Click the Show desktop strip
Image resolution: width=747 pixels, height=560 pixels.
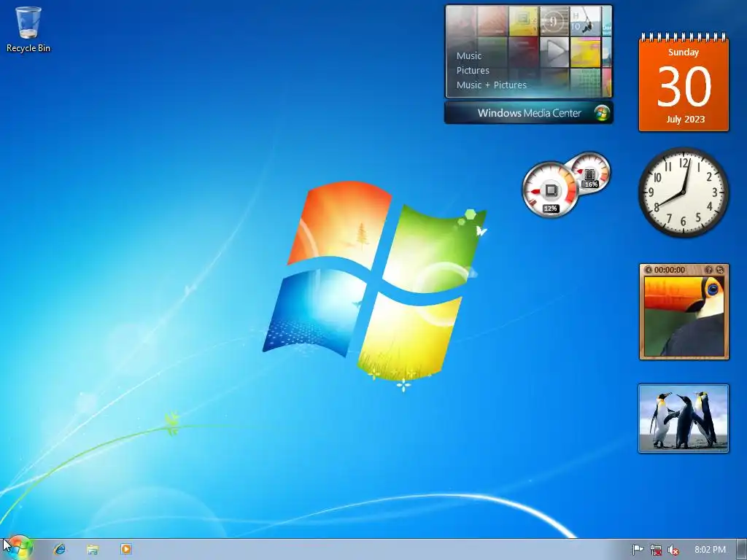tap(741, 550)
